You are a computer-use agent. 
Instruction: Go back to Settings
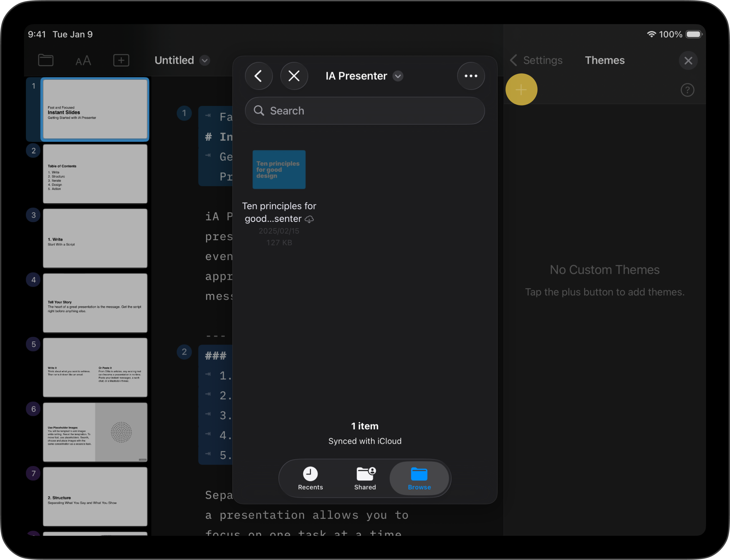tap(537, 60)
